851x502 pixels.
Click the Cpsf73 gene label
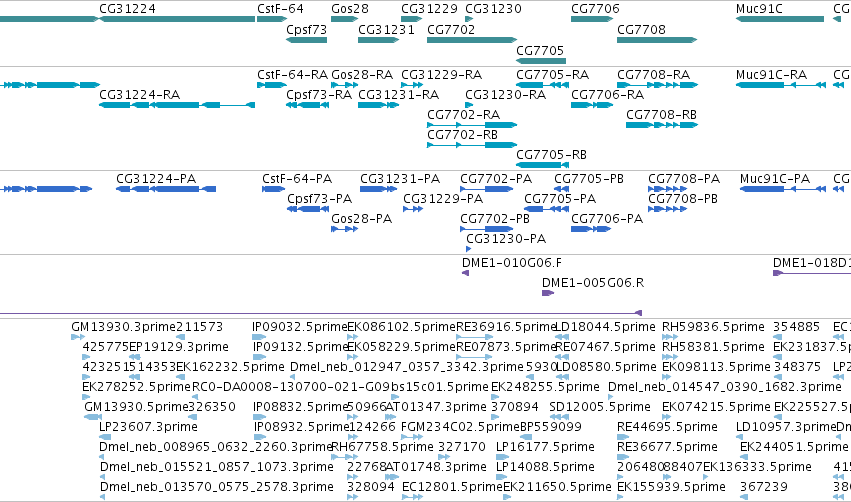tap(306, 29)
